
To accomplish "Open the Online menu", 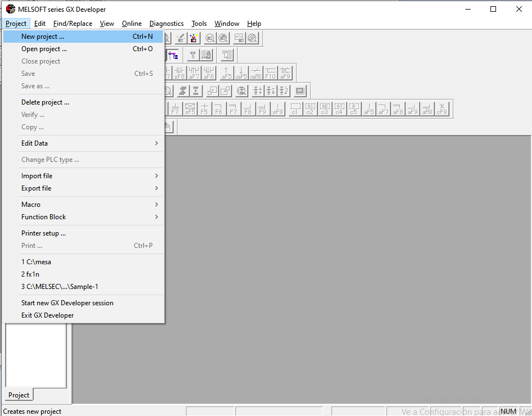I will tap(131, 24).
